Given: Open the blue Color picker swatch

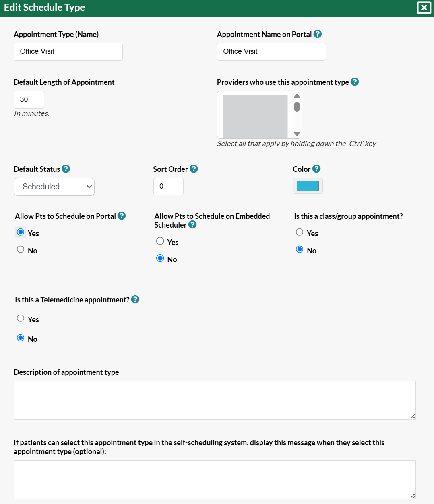Looking at the screenshot, I should click(x=308, y=186).
